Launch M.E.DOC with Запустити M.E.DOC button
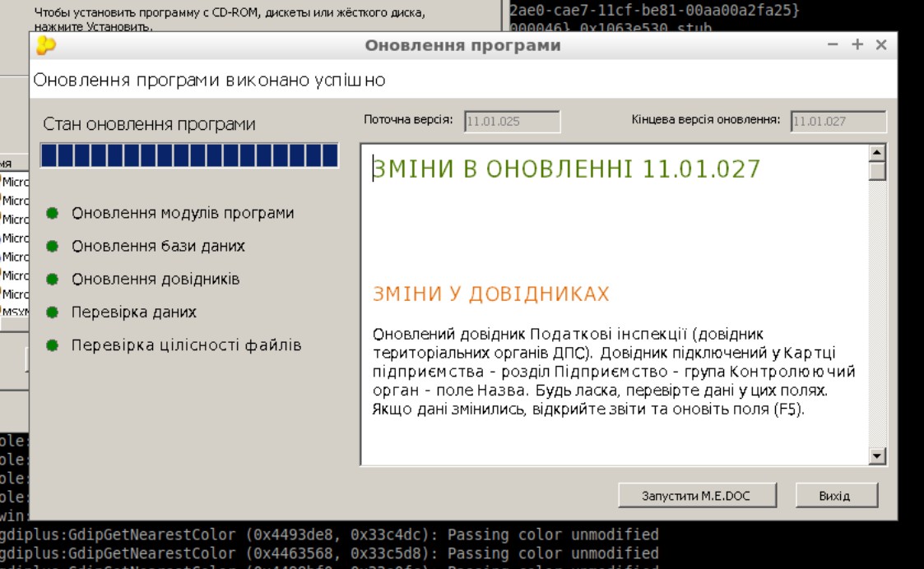 697,495
